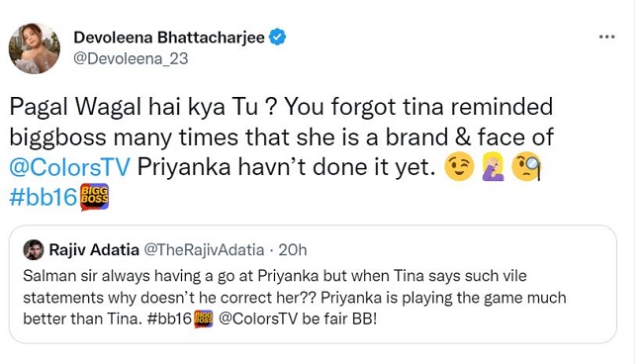Open Rajiv Adatia's small avatar
643x364 pixels.
[34, 250]
